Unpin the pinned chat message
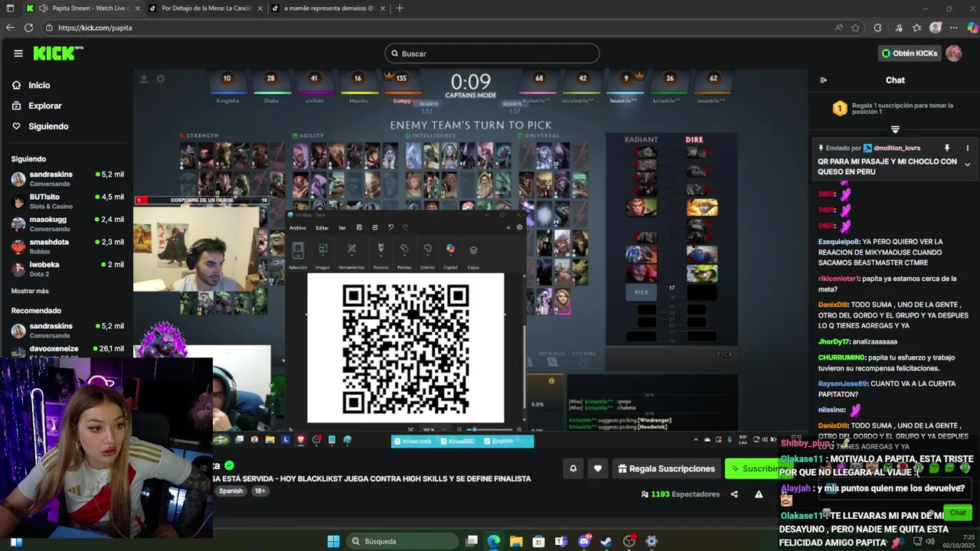Screen dimensions: 980x551 (947, 148)
